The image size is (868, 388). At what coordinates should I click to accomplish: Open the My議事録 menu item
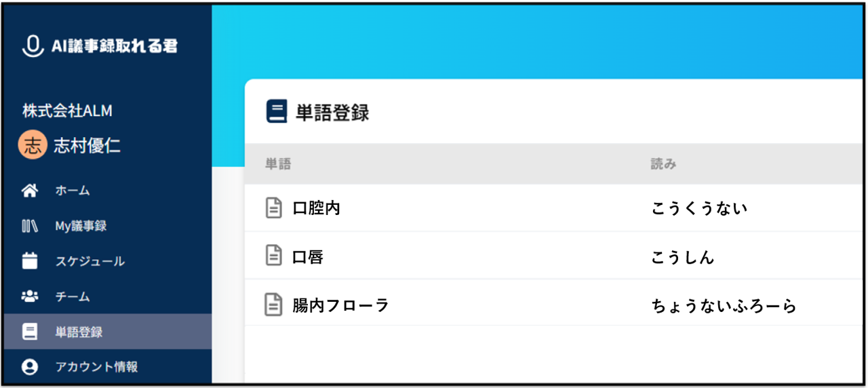(x=81, y=227)
